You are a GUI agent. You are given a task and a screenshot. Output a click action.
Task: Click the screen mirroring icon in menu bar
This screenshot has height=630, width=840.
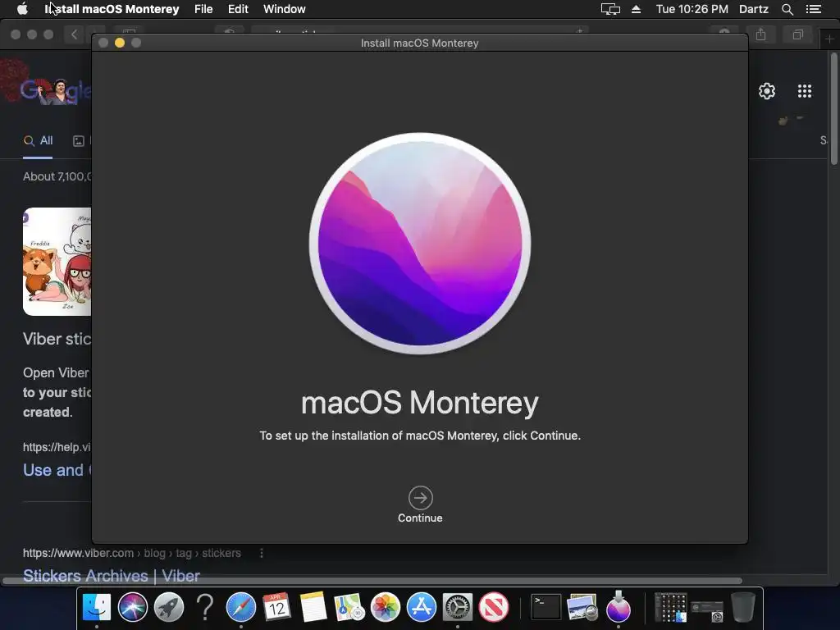[610, 9]
